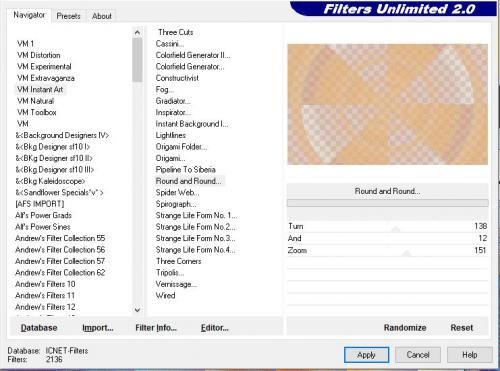The width and height of the screenshot is (500, 371).
Task: Select Andrew's Filters 12
Action: point(45,307)
